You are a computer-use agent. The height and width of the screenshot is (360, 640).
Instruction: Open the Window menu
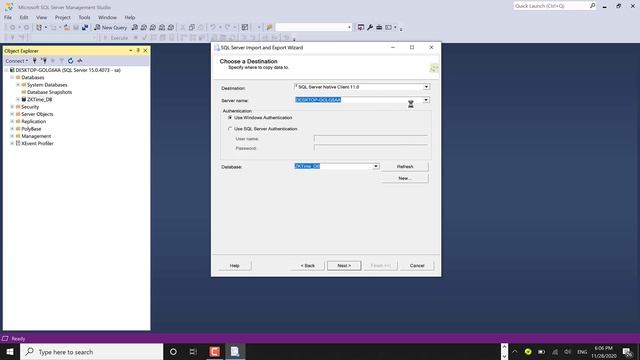pyautogui.click(x=107, y=18)
